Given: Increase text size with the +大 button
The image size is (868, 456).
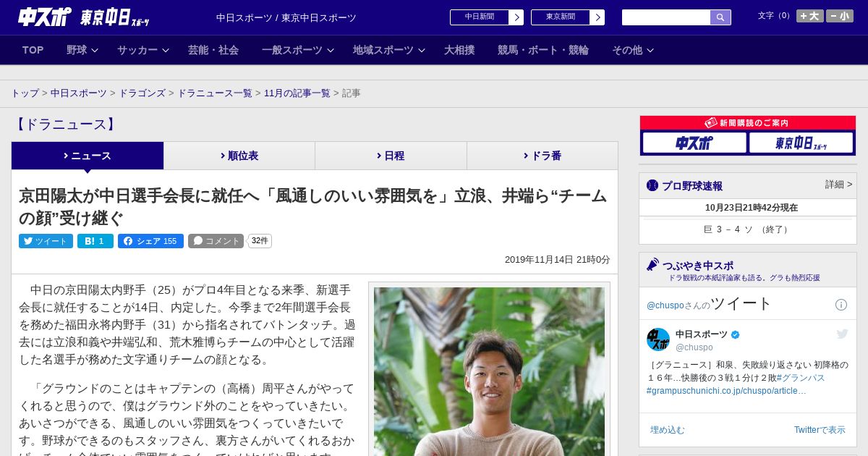Looking at the screenshot, I should tap(810, 16).
